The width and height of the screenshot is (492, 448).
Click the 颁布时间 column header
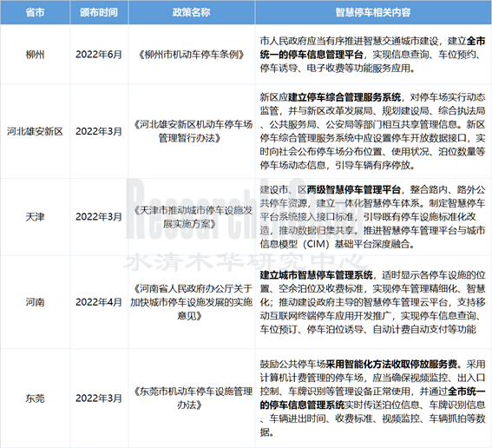[x=99, y=12]
